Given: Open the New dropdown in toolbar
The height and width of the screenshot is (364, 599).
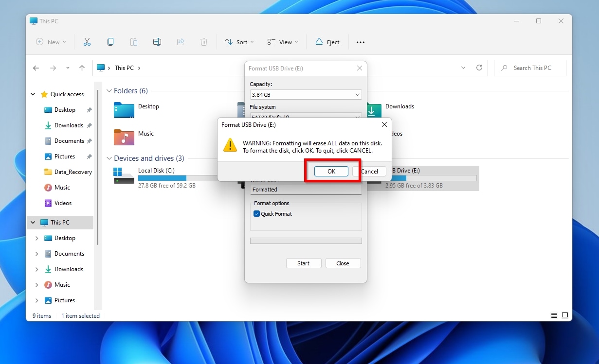Looking at the screenshot, I should point(51,42).
